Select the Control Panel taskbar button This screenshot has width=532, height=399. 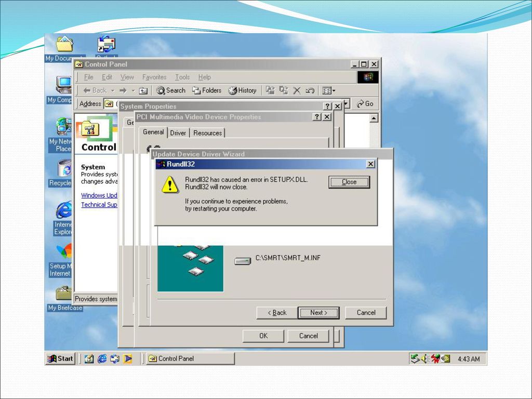[x=190, y=358]
